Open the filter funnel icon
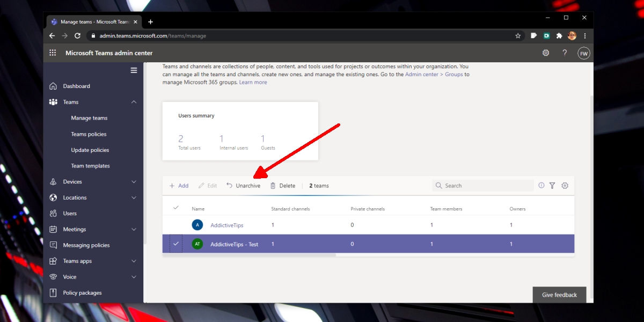This screenshot has width=644, height=322. coord(552,186)
